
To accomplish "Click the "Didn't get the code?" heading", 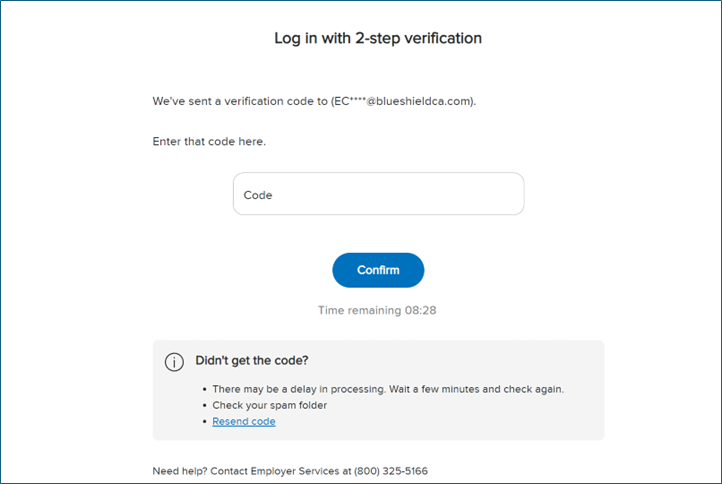I will point(252,361).
